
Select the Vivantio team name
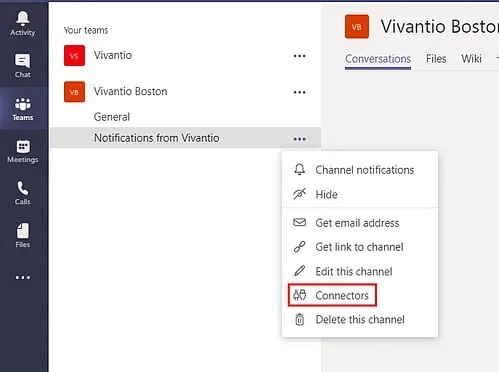coord(113,55)
